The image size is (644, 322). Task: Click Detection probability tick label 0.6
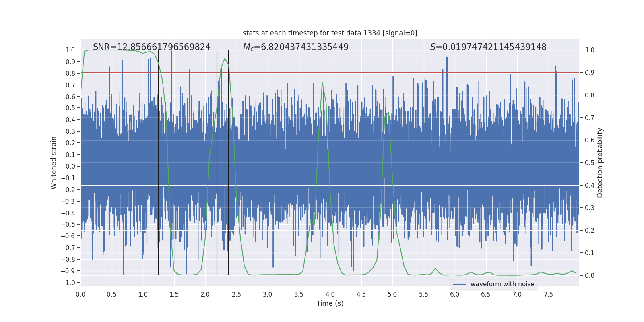(x=590, y=140)
